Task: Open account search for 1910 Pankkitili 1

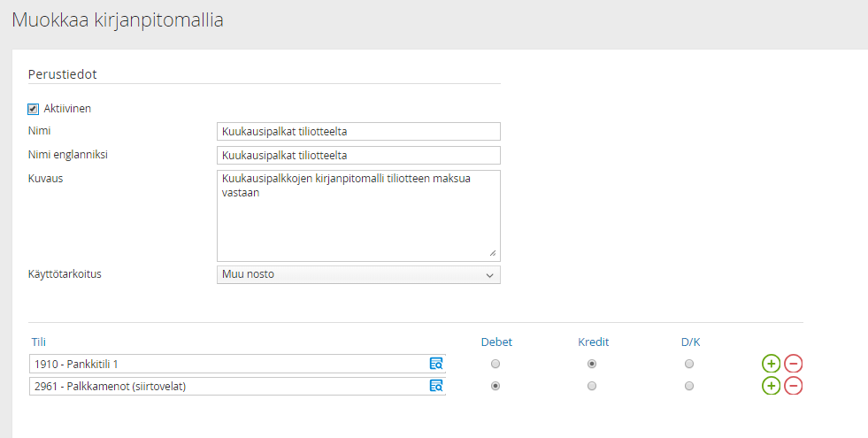Action: [435, 364]
